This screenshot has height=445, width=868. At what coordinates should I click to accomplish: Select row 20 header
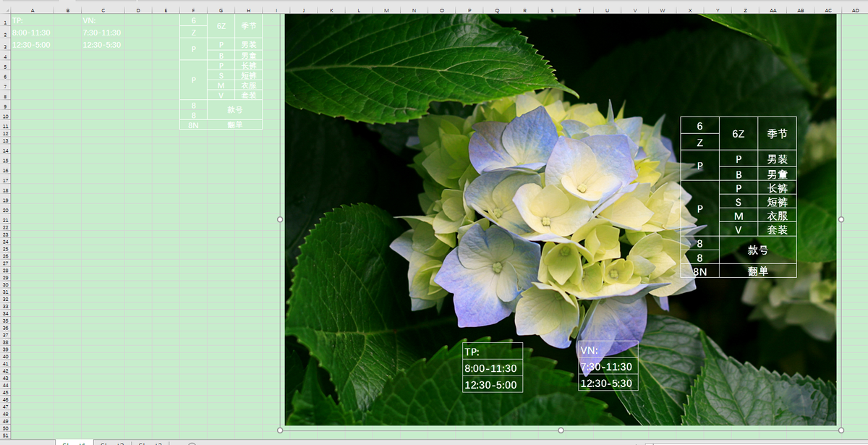pyautogui.click(x=5, y=210)
